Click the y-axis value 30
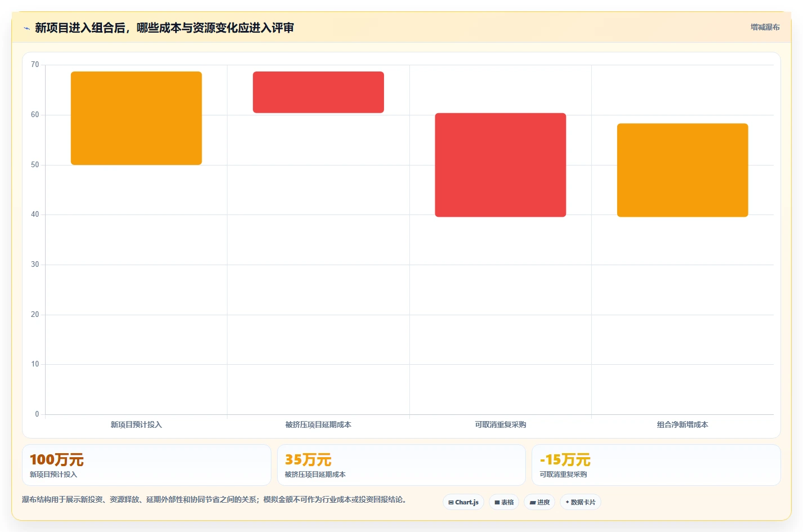The height and width of the screenshot is (532, 803). point(35,265)
